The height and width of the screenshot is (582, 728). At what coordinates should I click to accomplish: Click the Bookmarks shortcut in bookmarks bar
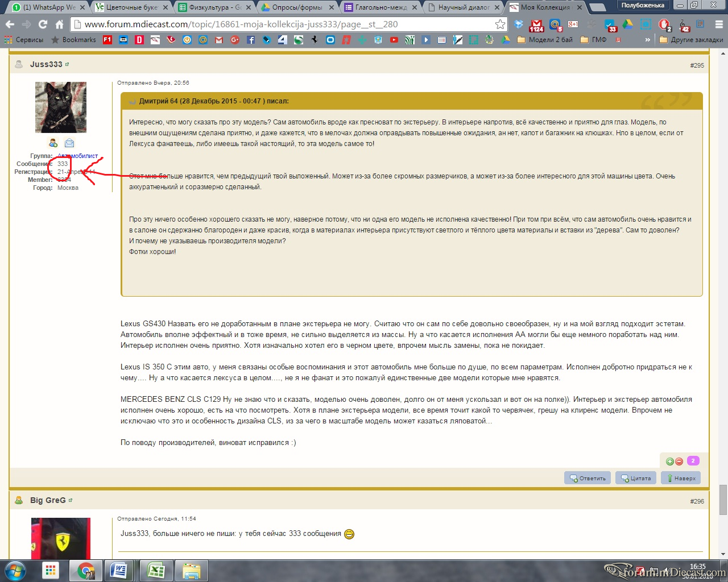(73, 40)
